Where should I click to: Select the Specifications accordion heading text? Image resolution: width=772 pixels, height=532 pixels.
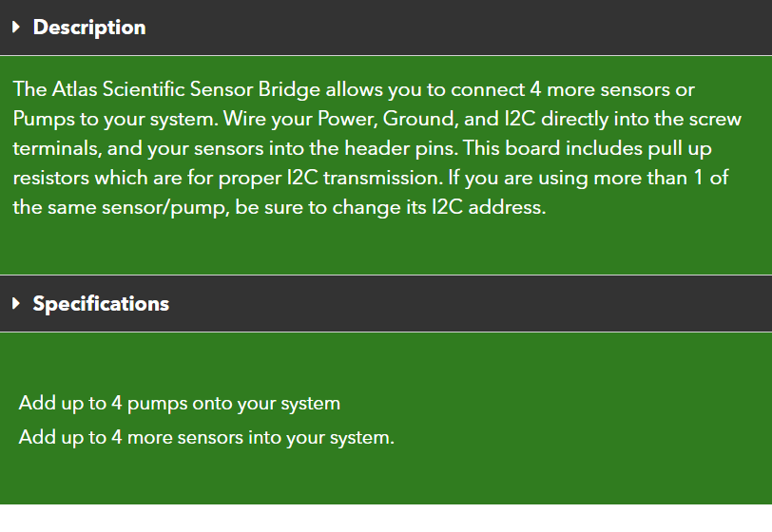coord(101,303)
